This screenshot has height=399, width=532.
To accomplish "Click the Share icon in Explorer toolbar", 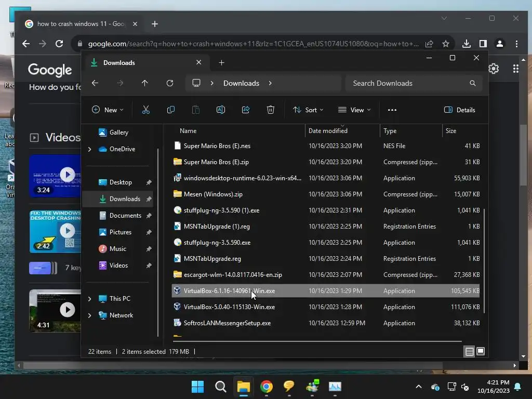I will tap(246, 110).
